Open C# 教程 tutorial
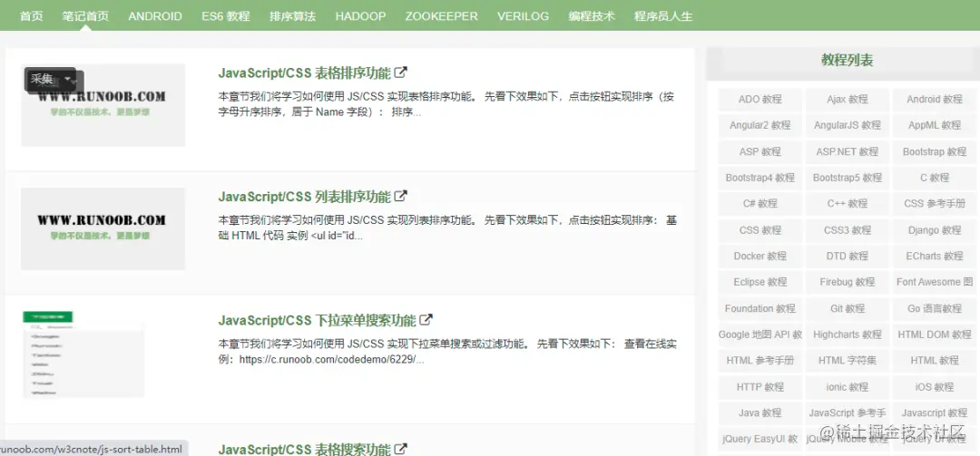Viewport: 980px width, 456px height. click(760, 204)
